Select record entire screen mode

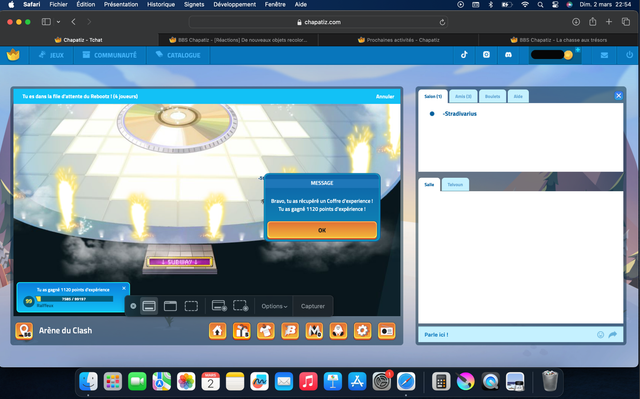(x=219, y=306)
